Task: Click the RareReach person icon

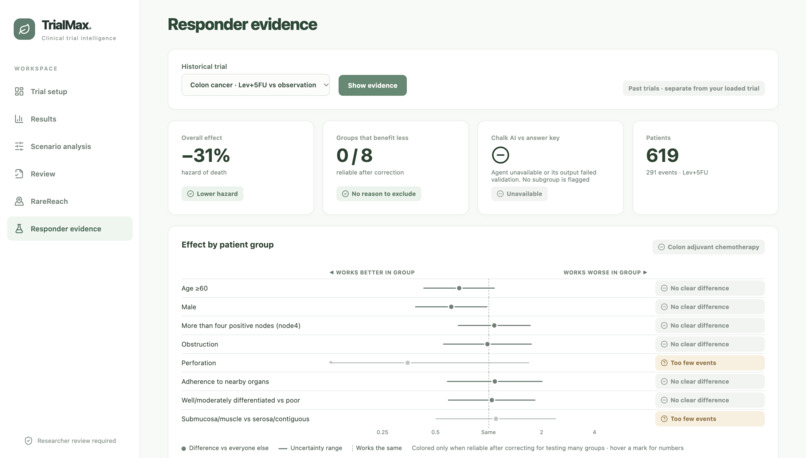Action: tap(19, 201)
